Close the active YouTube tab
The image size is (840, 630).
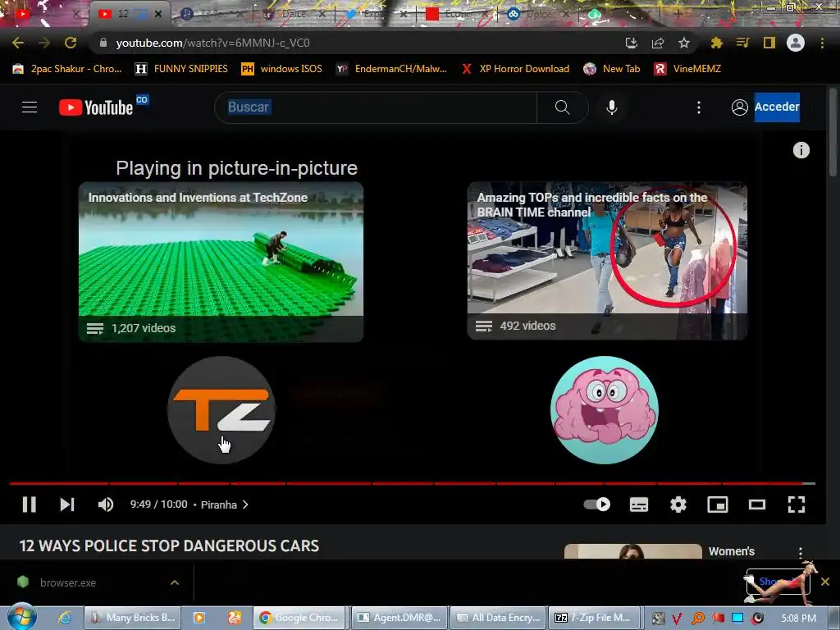158,14
